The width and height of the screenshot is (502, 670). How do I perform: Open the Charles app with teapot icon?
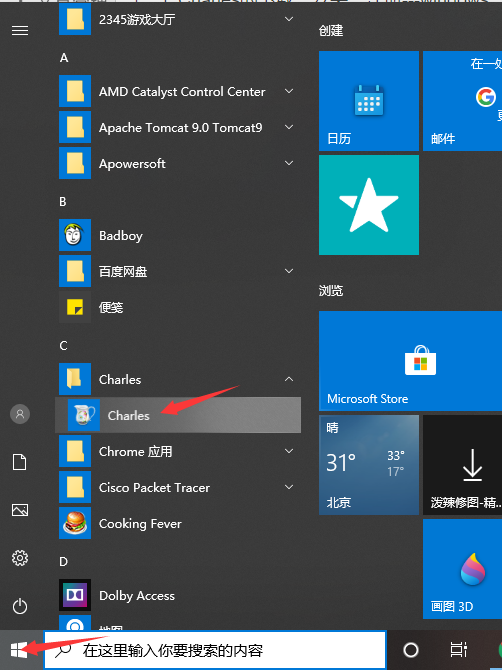point(178,415)
